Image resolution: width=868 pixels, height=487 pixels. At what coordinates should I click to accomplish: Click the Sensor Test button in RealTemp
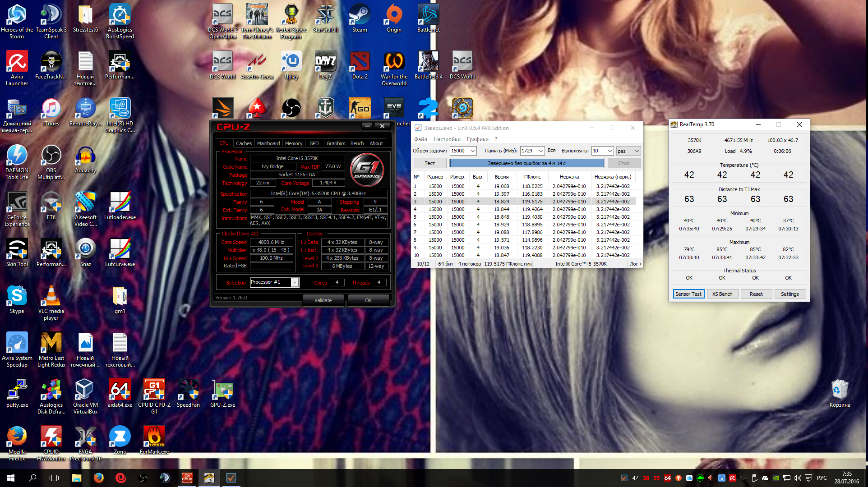688,294
